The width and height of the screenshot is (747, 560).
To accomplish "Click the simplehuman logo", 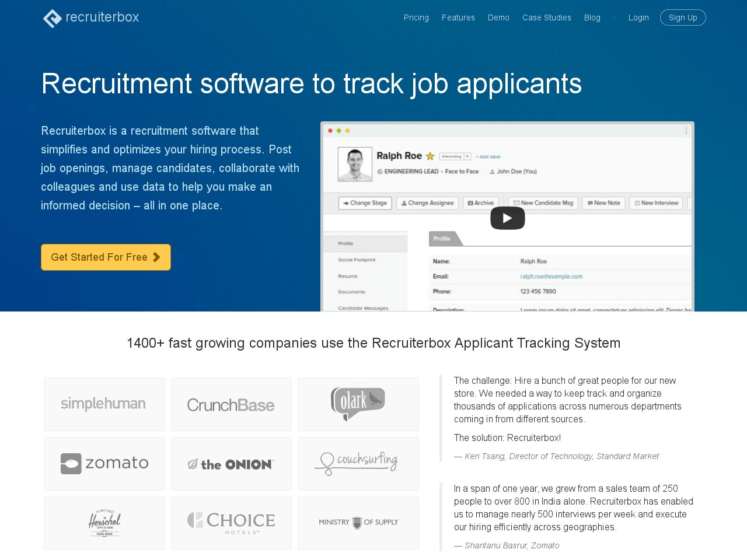I will [x=104, y=404].
